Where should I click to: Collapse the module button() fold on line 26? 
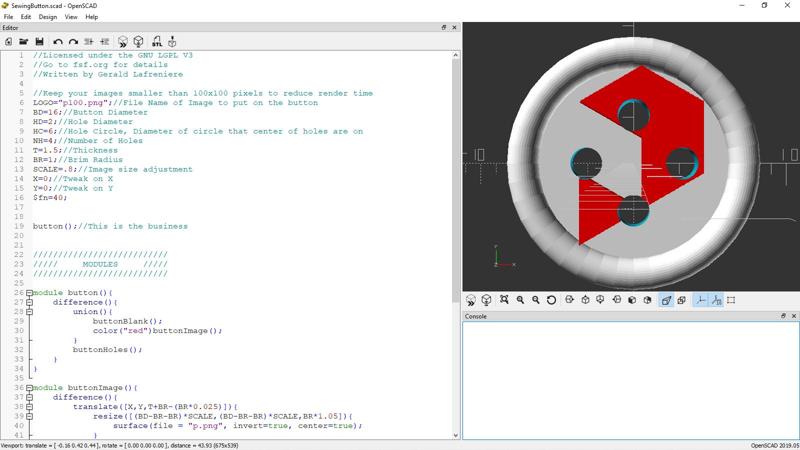tap(30, 293)
